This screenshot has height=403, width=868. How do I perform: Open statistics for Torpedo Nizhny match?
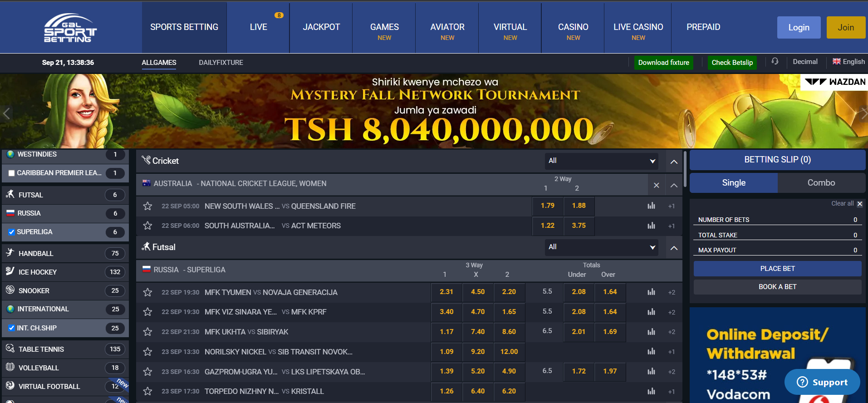pos(652,391)
